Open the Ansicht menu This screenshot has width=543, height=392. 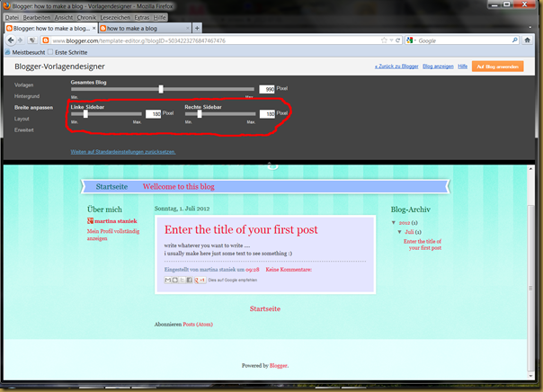64,17
